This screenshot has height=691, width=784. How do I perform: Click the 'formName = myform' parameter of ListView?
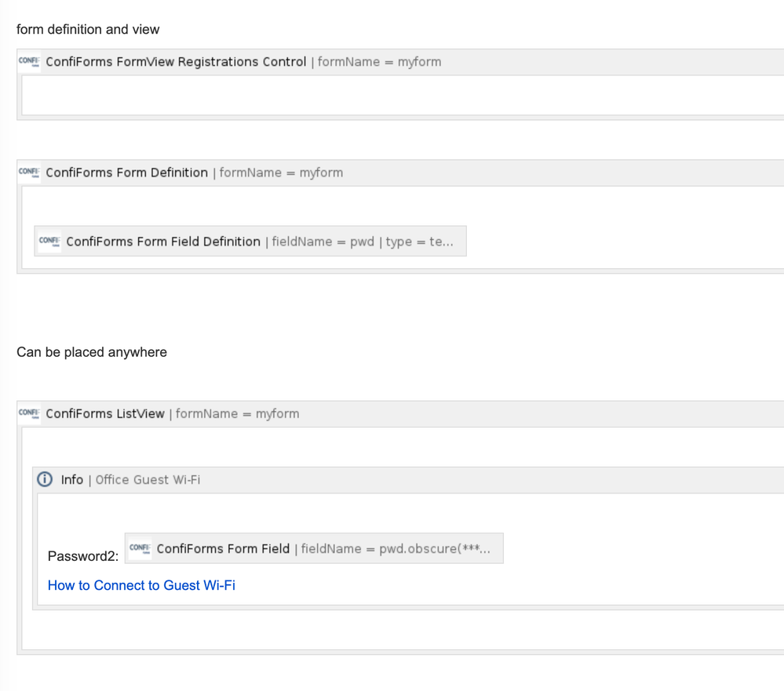(238, 413)
